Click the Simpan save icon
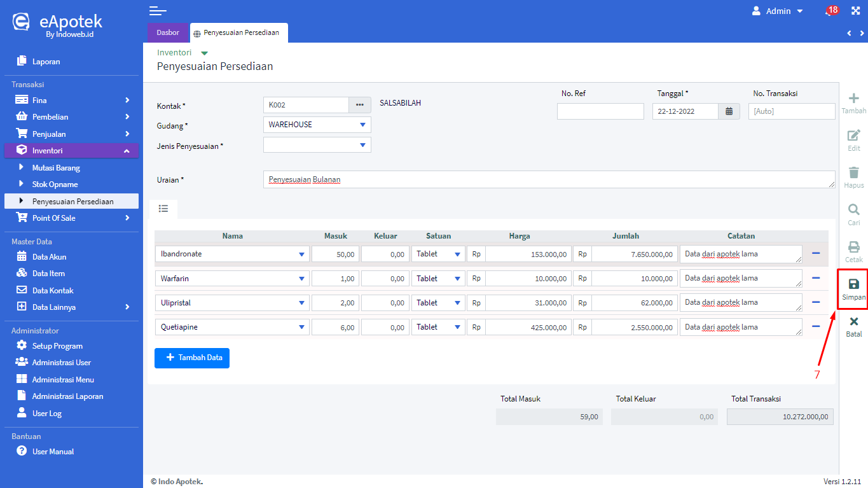868x488 pixels. pyautogui.click(x=853, y=284)
